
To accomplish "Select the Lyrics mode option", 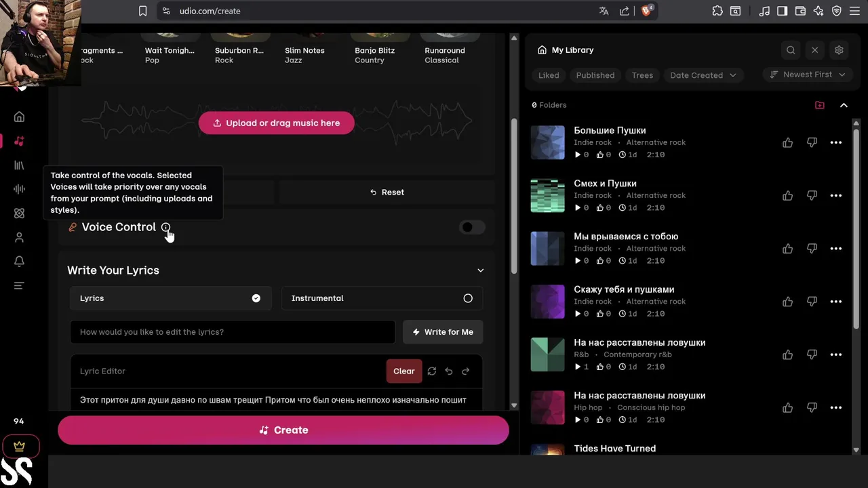I will 171,298.
